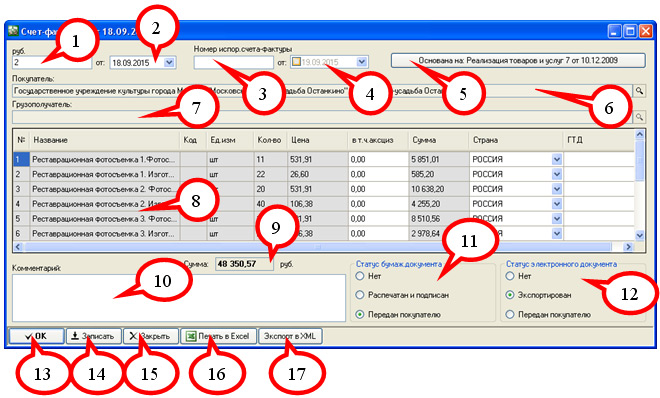Click the sum cell '2 978,64'
Image resolution: width=660 pixels, height=398 pixels.
click(439, 233)
